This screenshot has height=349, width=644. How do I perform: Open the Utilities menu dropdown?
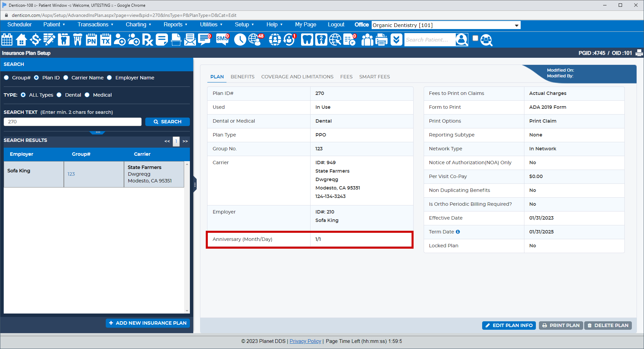(x=211, y=25)
